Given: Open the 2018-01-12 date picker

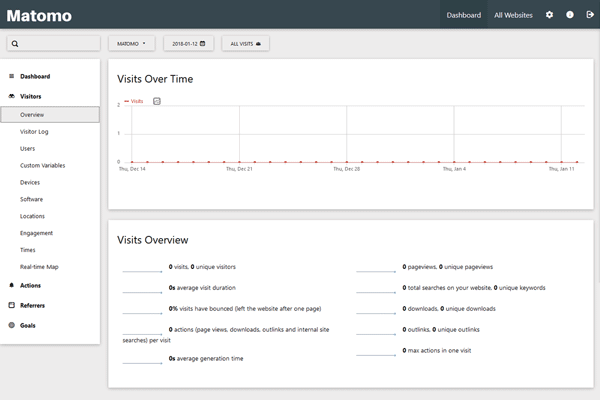Looking at the screenshot, I should click(x=187, y=44).
